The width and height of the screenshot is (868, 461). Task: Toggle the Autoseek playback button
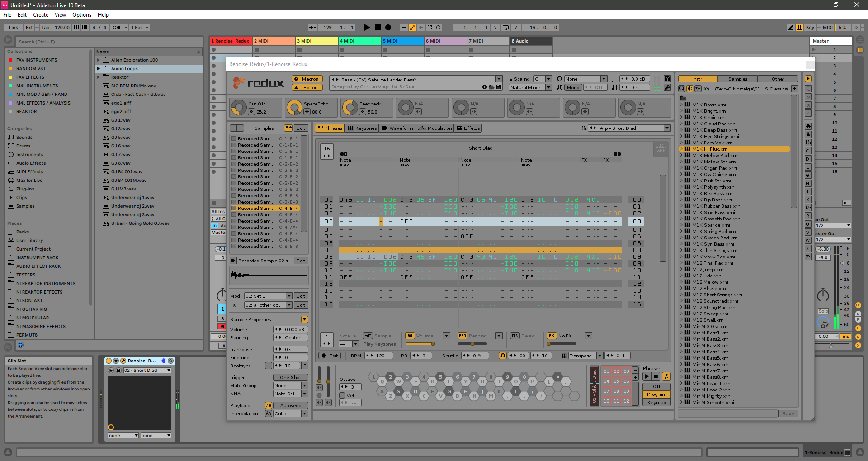coord(291,405)
